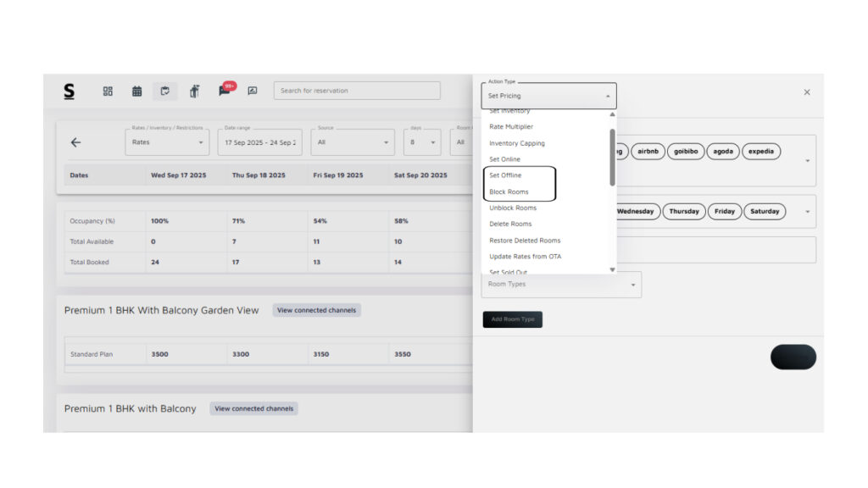Image resolution: width=868 pixels, height=488 pixels.
Task: Click the Add Room Type button
Action: (x=512, y=319)
